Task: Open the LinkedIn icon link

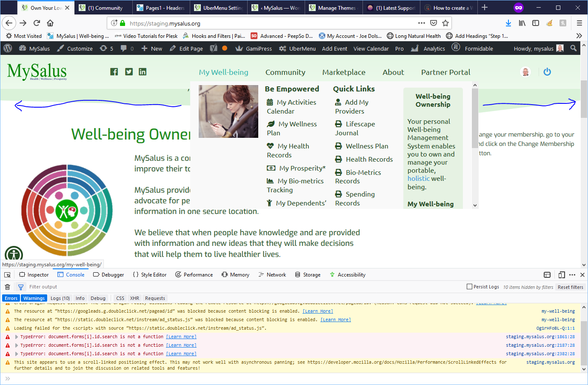Action: coord(143,71)
